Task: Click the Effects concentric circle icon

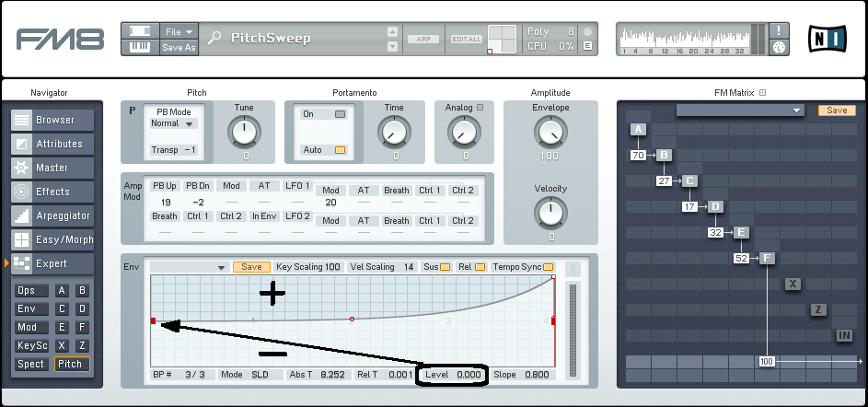Action: point(21,192)
